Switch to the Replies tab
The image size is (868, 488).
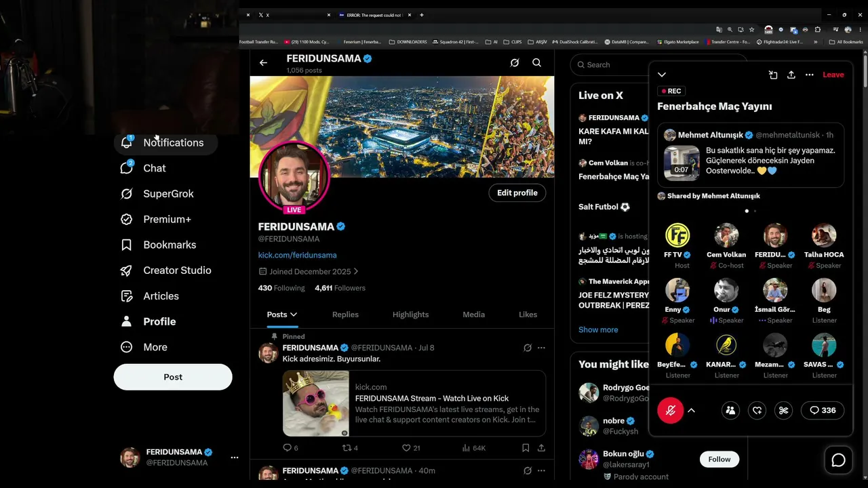click(345, 314)
